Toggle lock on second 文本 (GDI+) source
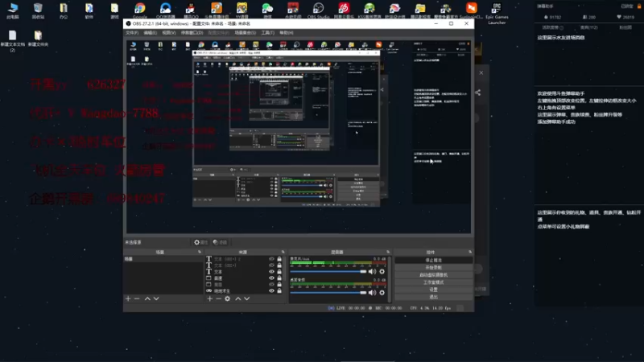 (279, 265)
